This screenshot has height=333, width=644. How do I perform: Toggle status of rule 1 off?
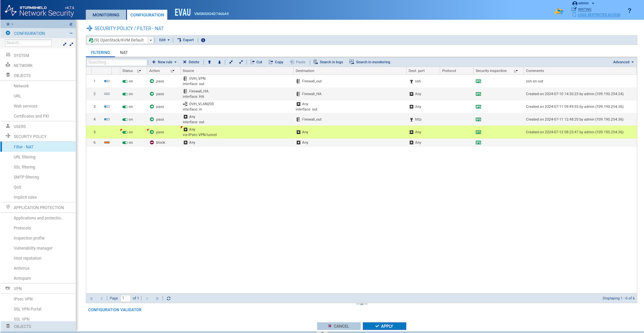click(x=125, y=81)
